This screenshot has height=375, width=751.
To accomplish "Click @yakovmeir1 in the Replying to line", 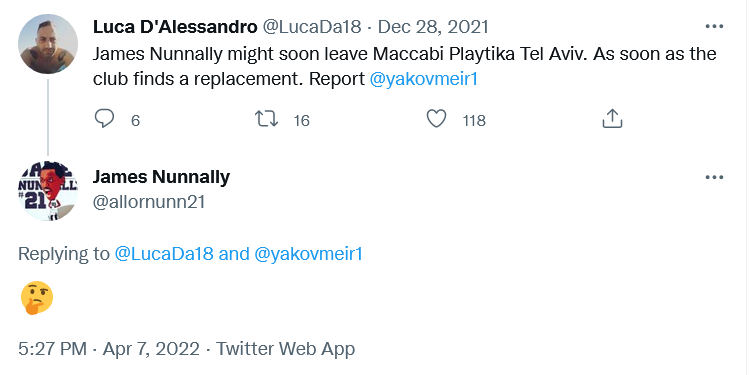I will 308,253.
